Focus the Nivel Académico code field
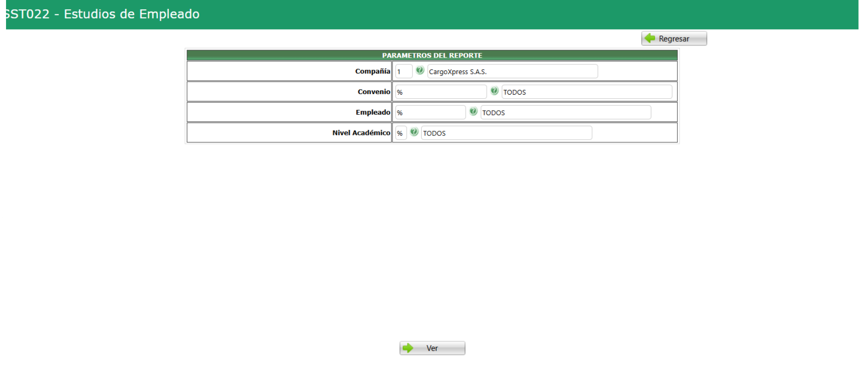Image resolution: width=868 pixels, height=365 pixels. (x=401, y=133)
